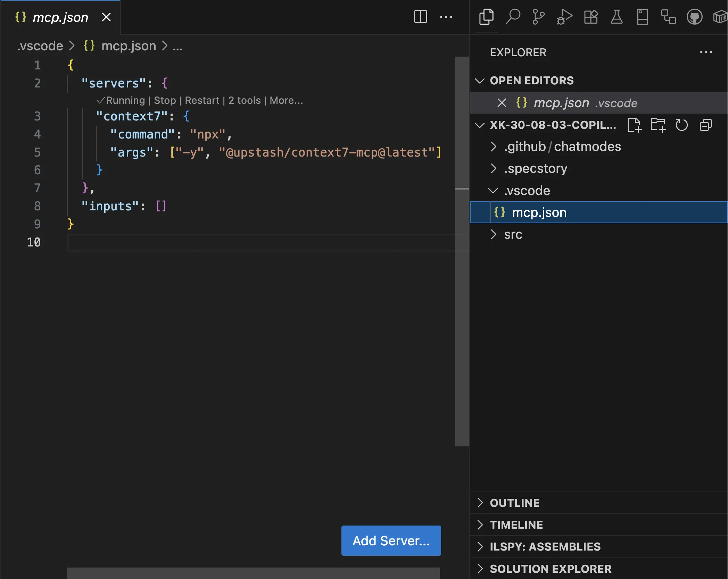Expand the src folder

pos(513,235)
